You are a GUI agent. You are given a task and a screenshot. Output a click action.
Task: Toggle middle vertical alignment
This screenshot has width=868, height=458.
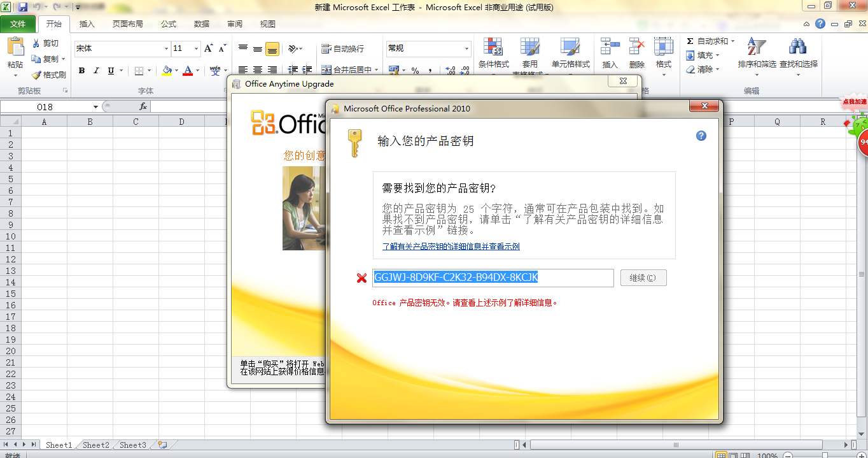tap(257, 48)
